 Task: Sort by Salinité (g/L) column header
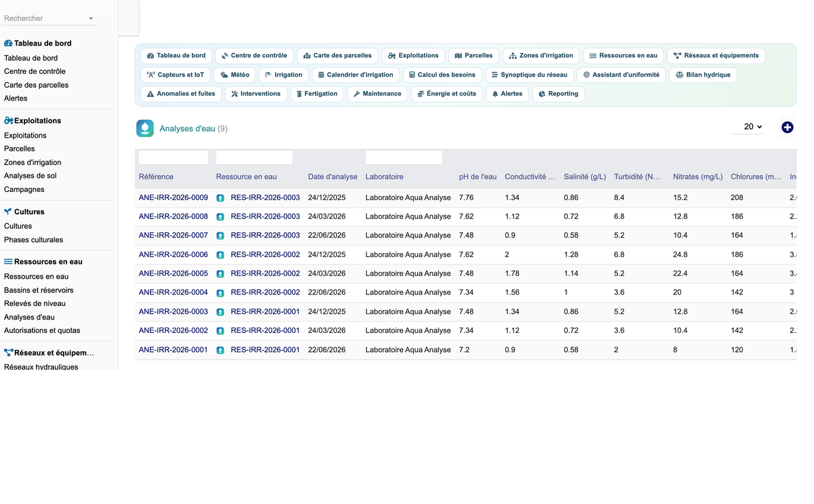585,176
